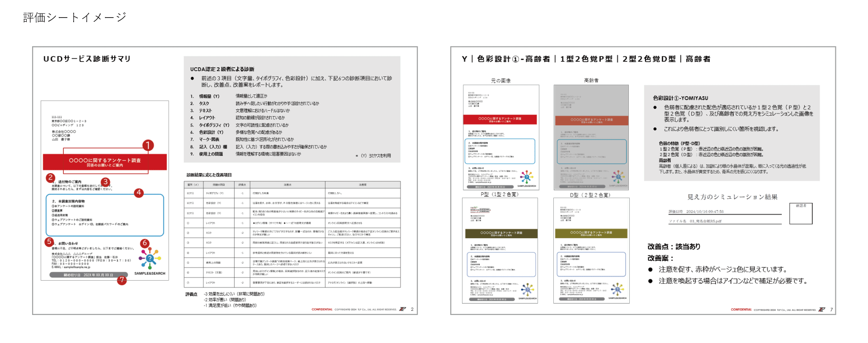
Task: Open the 高齢者 simulated grey image thumbnail
Action: click(x=591, y=137)
